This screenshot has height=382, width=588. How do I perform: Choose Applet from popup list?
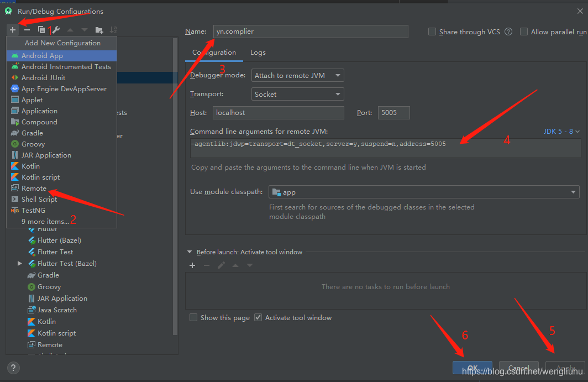61,100
